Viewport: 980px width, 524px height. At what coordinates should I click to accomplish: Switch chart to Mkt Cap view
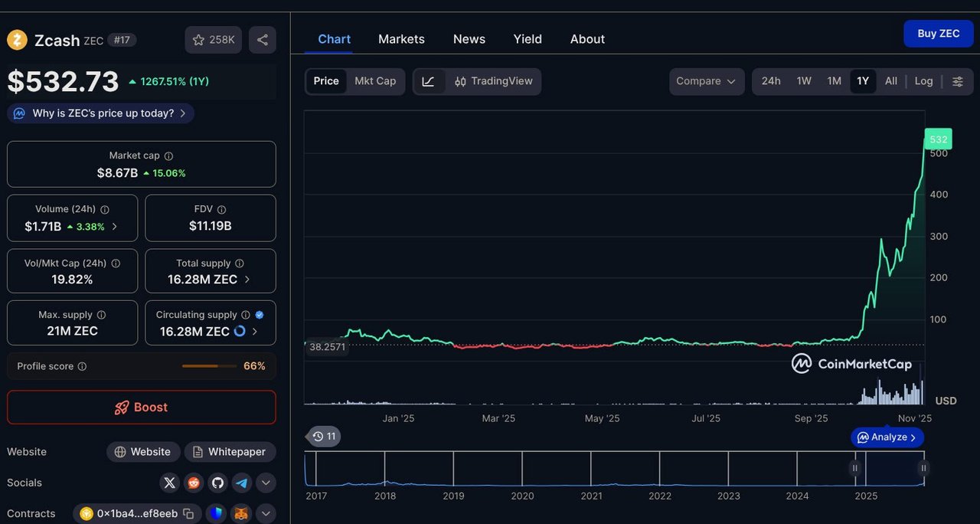(375, 81)
